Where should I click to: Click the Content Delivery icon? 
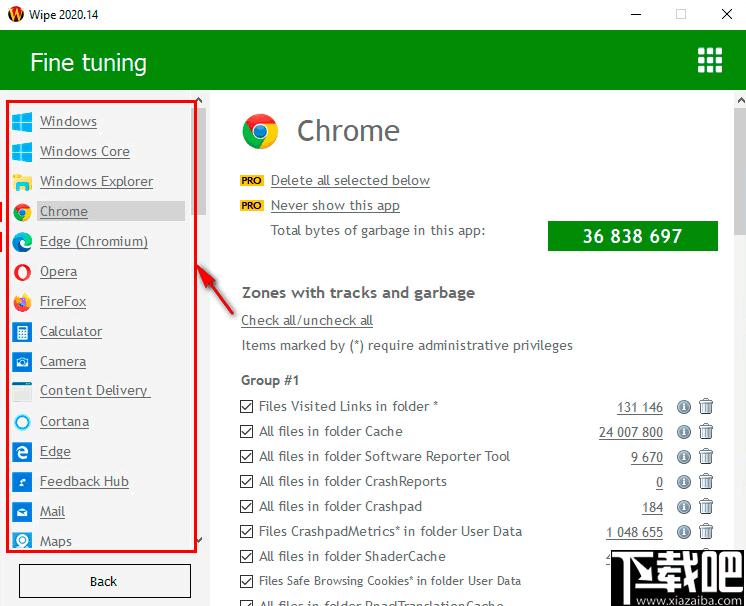(22, 391)
